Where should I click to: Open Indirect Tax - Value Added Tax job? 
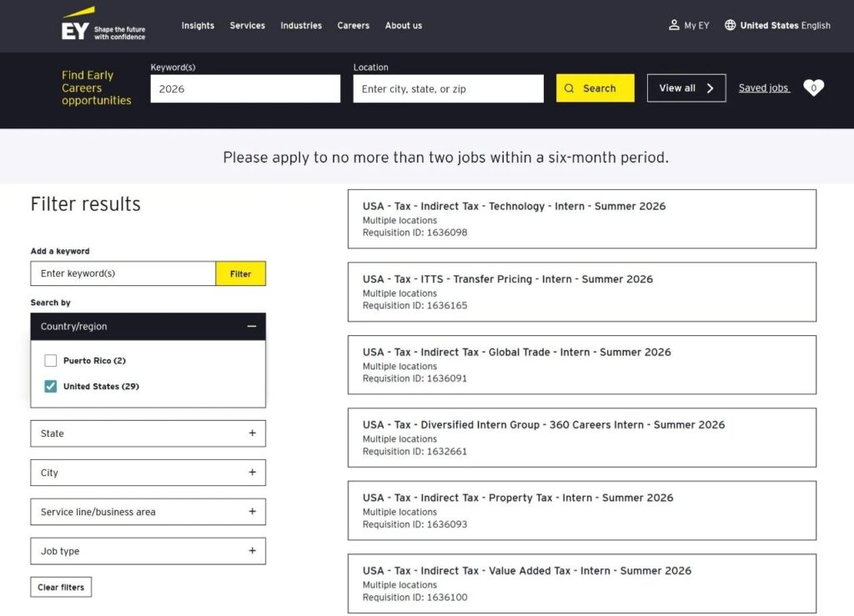pyautogui.click(x=582, y=583)
